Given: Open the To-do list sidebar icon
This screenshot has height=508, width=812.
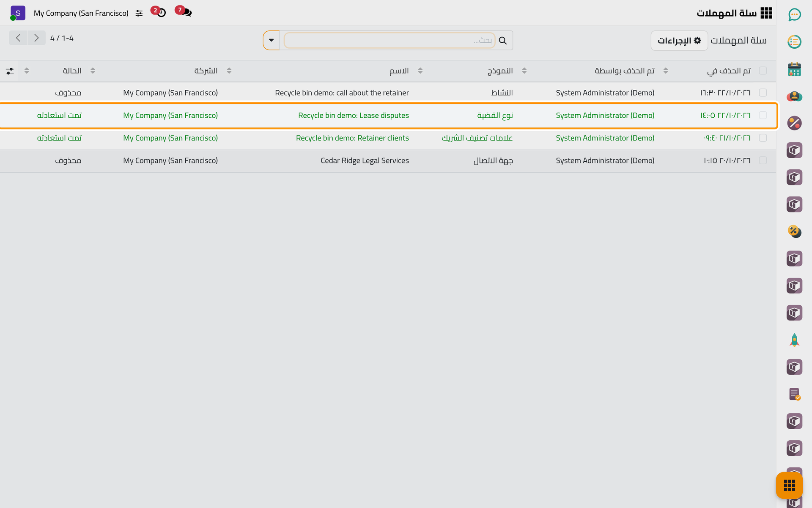Looking at the screenshot, I should click(794, 41).
